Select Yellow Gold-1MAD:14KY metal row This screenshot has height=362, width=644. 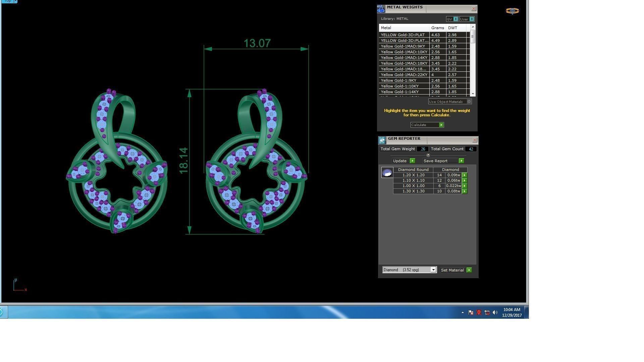(x=404, y=58)
